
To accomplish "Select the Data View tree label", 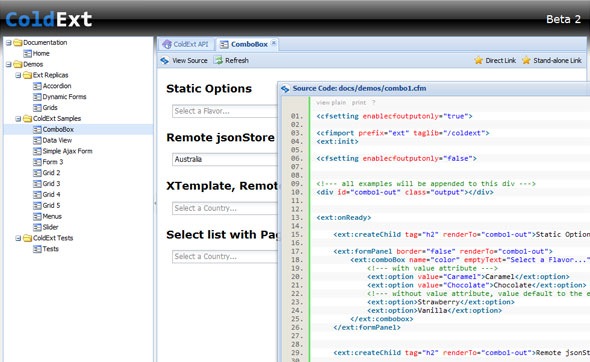I will 57,140.
